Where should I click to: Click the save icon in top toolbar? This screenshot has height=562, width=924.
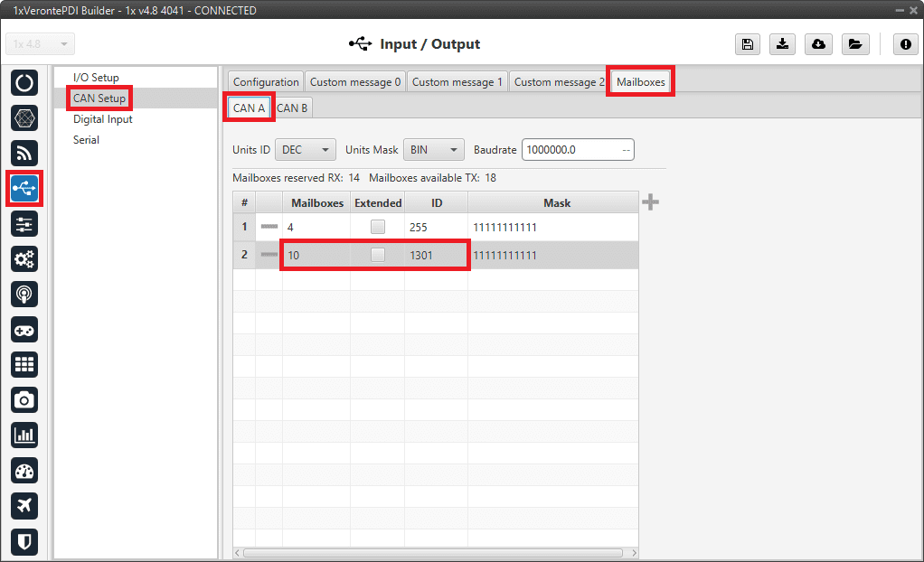pyautogui.click(x=748, y=44)
